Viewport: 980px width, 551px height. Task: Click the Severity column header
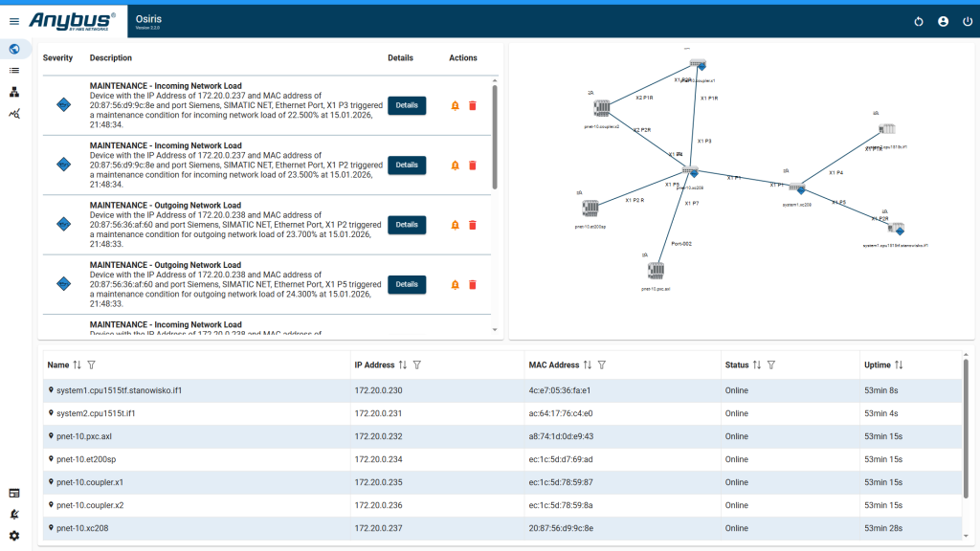(57, 57)
